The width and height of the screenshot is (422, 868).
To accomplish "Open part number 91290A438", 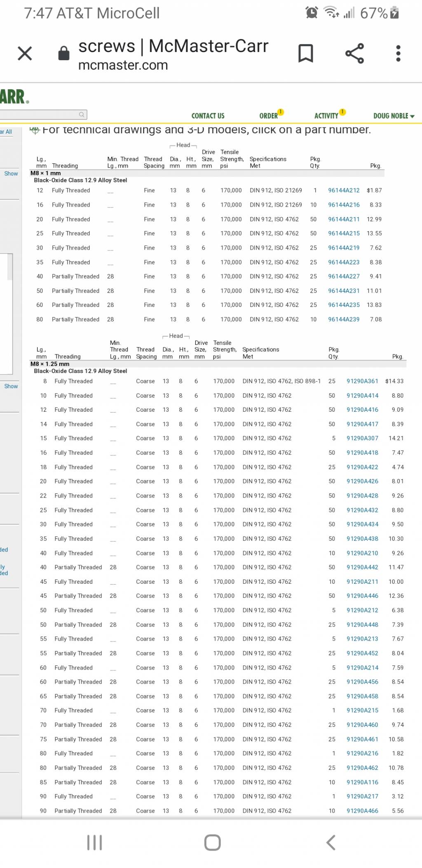I will 362,538.
